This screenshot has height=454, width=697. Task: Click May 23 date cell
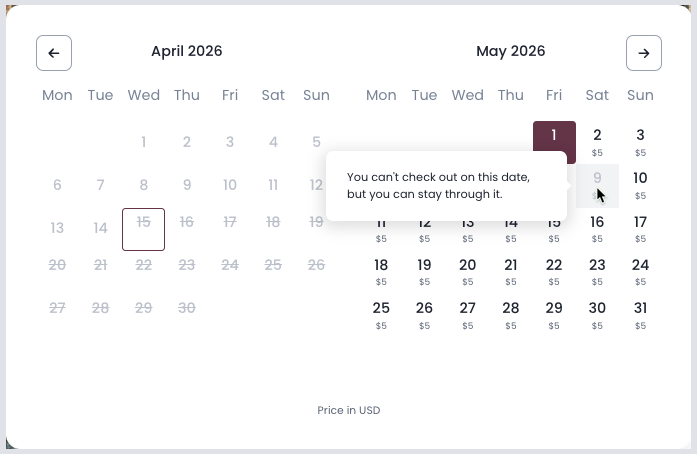tap(597, 272)
